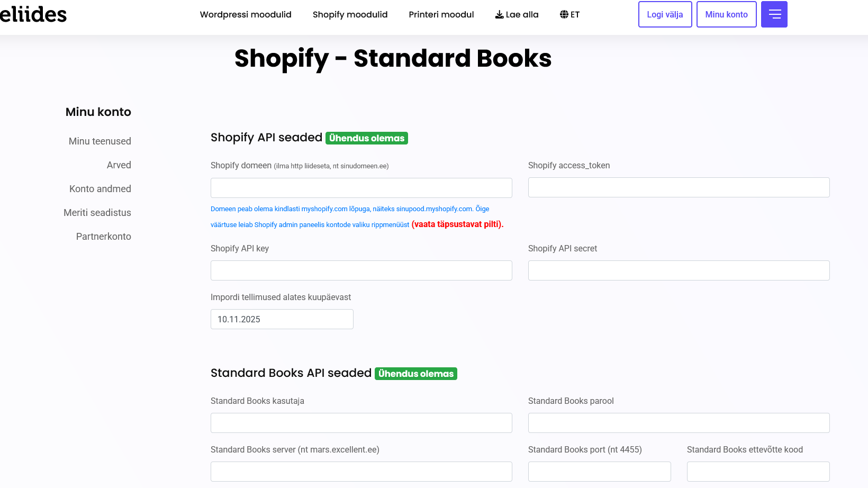Open the hamburger menu button

[774, 14]
